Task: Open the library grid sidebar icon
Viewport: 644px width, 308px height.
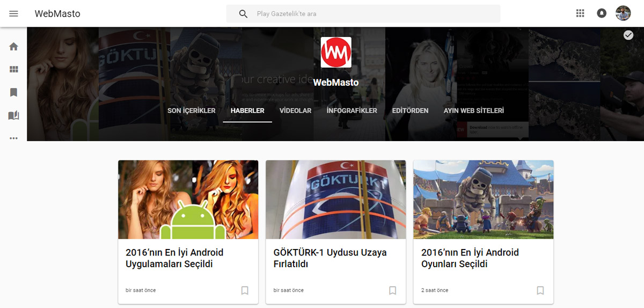Action: [x=13, y=69]
